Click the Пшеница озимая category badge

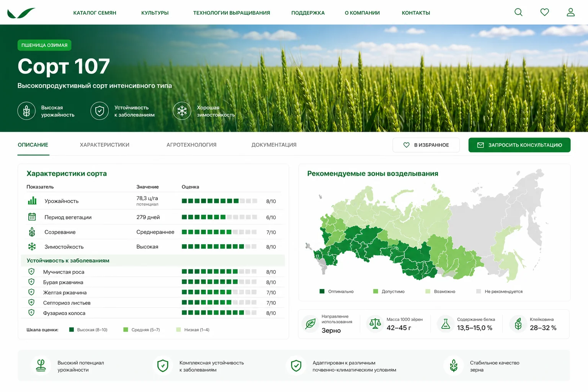[x=44, y=45]
